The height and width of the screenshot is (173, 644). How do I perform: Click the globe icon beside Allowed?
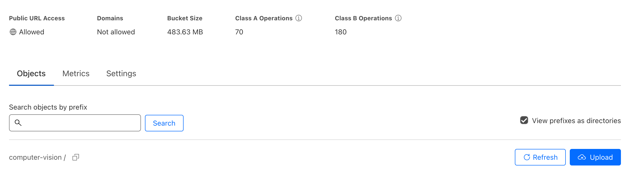[13, 32]
